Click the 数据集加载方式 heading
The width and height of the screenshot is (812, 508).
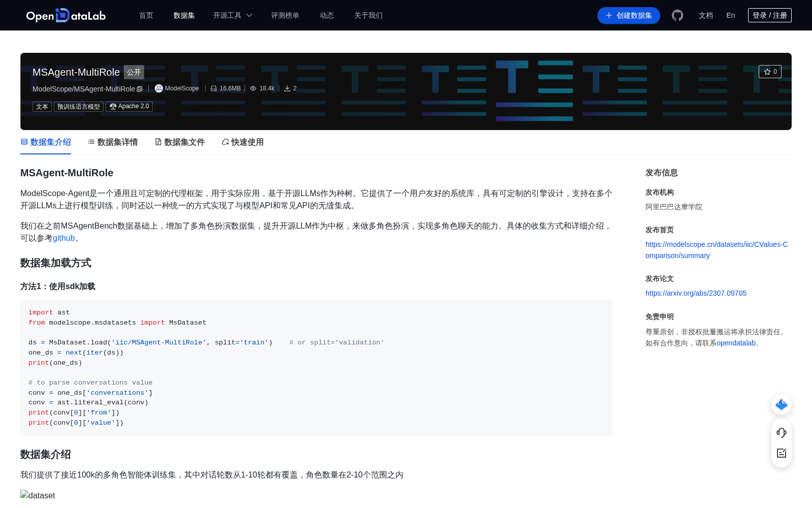coord(56,263)
